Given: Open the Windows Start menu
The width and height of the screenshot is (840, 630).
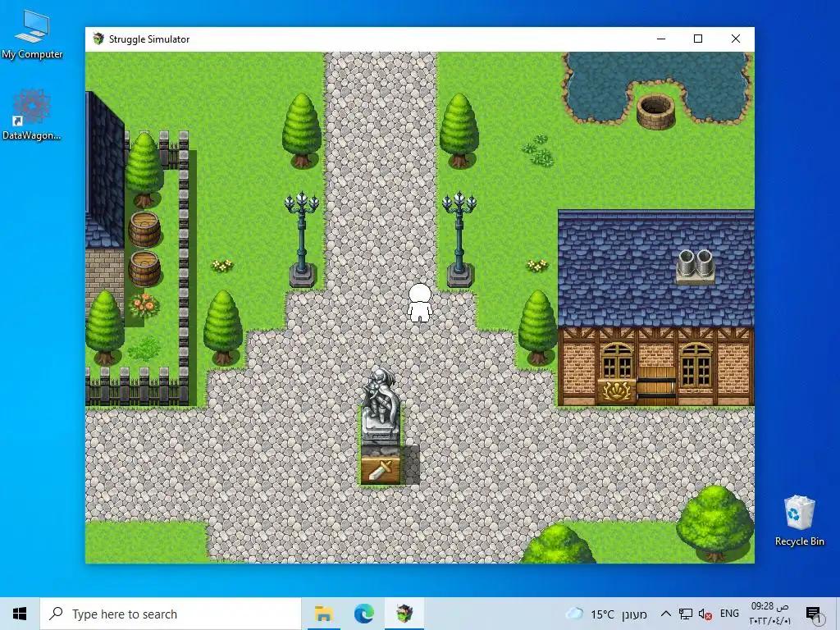Looking at the screenshot, I should 20,614.
